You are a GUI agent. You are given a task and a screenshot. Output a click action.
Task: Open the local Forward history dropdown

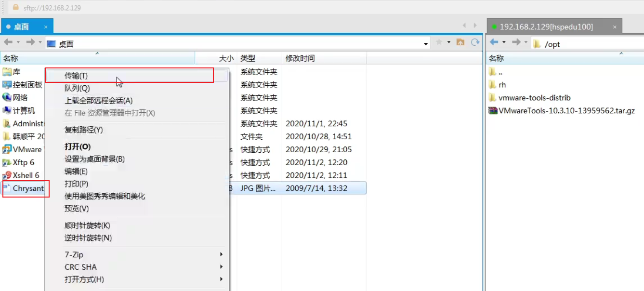[x=40, y=42]
